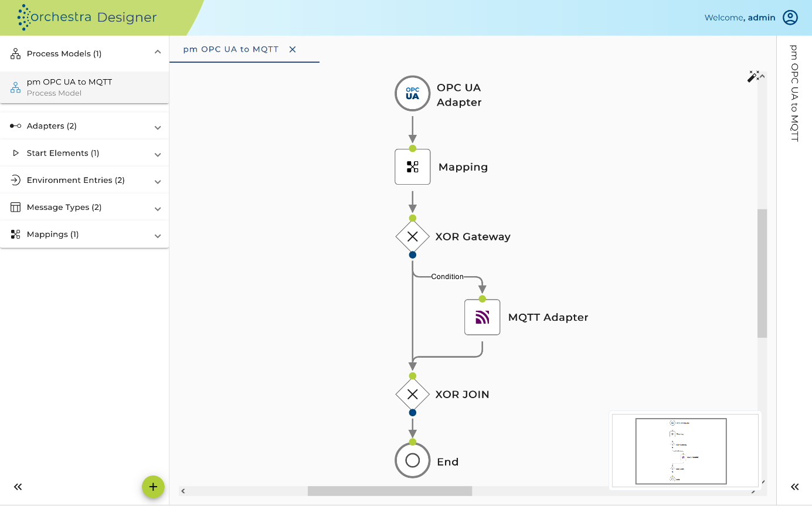The image size is (812, 506).
Task: Click the Mapping node green input port
Action: click(413, 148)
